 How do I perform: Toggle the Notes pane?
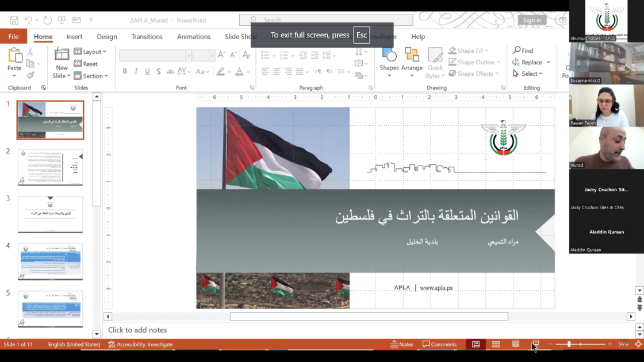tap(401, 344)
